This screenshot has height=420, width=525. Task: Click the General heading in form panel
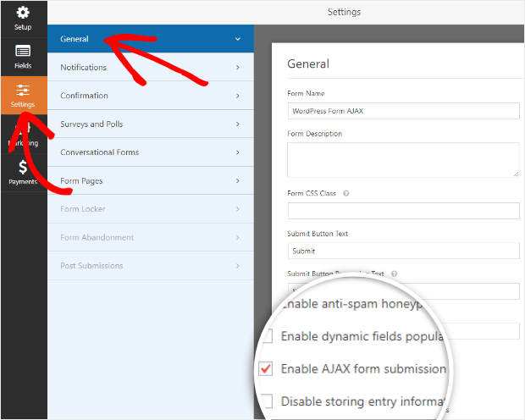click(x=308, y=64)
